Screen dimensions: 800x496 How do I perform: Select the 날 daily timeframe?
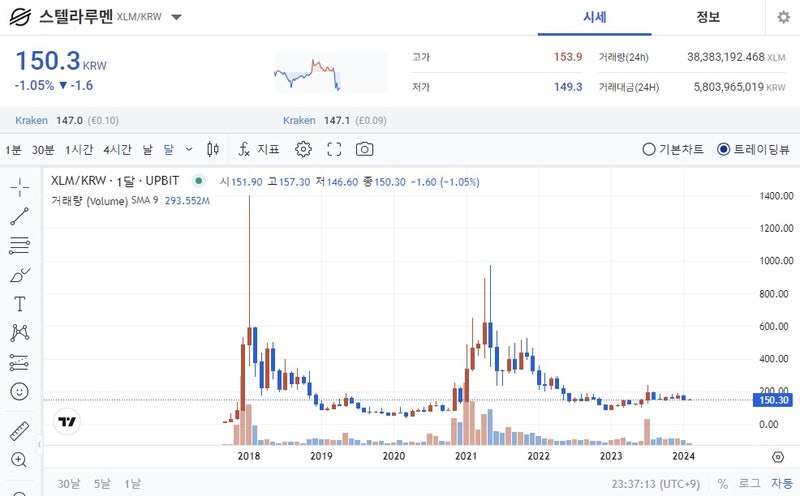[x=147, y=150]
